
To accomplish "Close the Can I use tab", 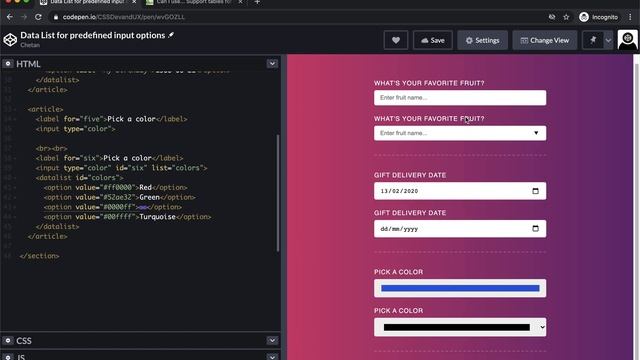I will coord(240,2).
